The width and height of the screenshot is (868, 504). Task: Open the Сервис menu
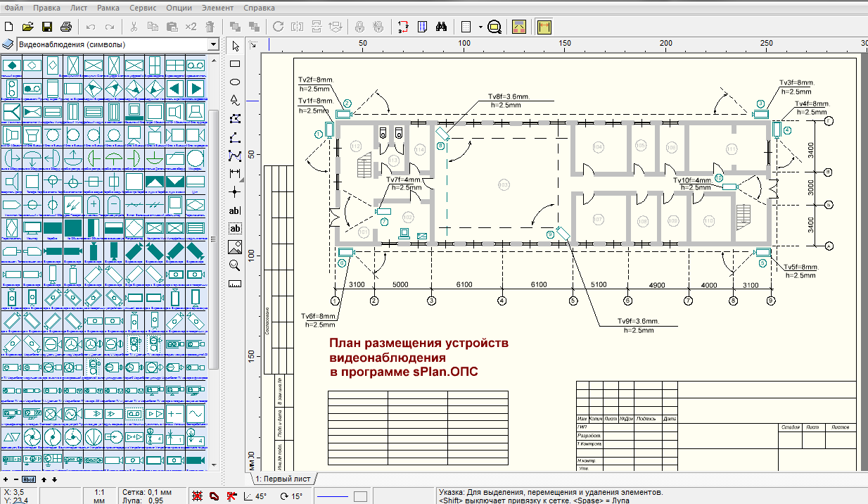(143, 8)
